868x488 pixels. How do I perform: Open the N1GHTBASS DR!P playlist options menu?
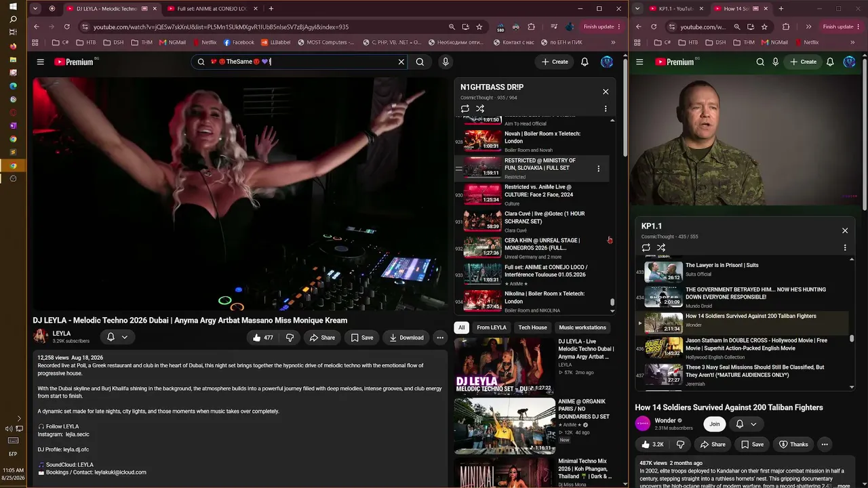tap(606, 108)
